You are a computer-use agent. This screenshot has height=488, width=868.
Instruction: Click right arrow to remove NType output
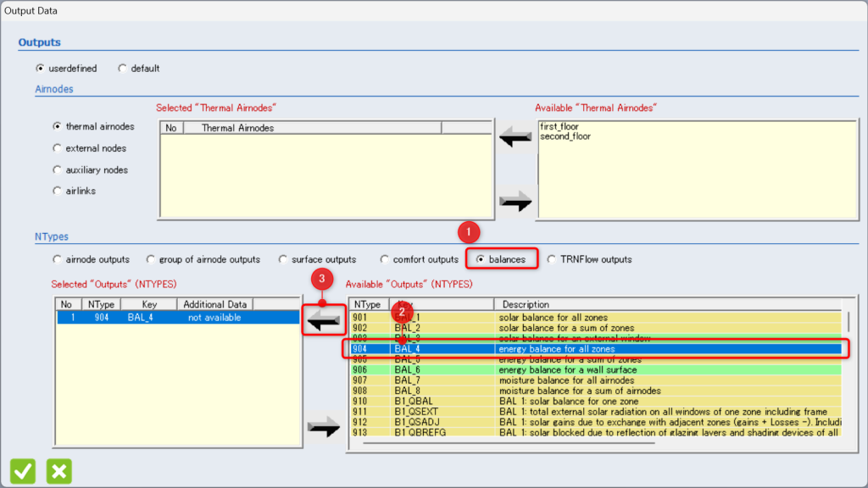324,427
